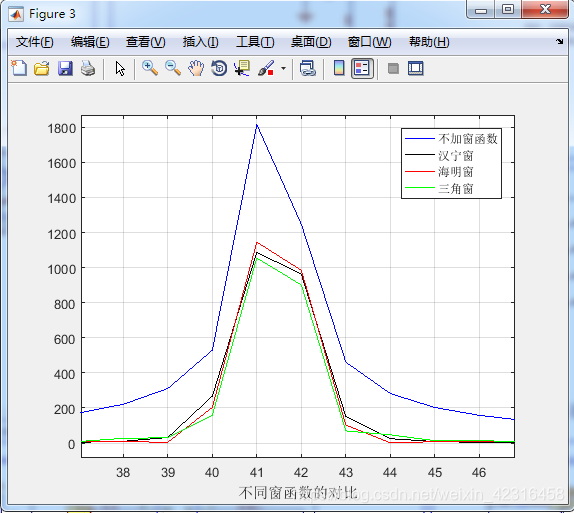This screenshot has width=574, height=513.
Task: Click the Link Plot icon
Action: click(308, 68)
